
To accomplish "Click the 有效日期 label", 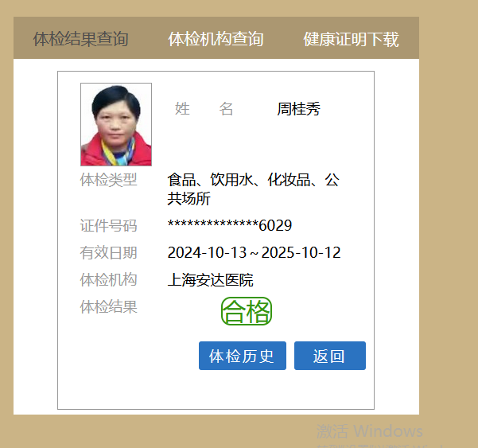I will pyautogui.click(x=108, y=253).
